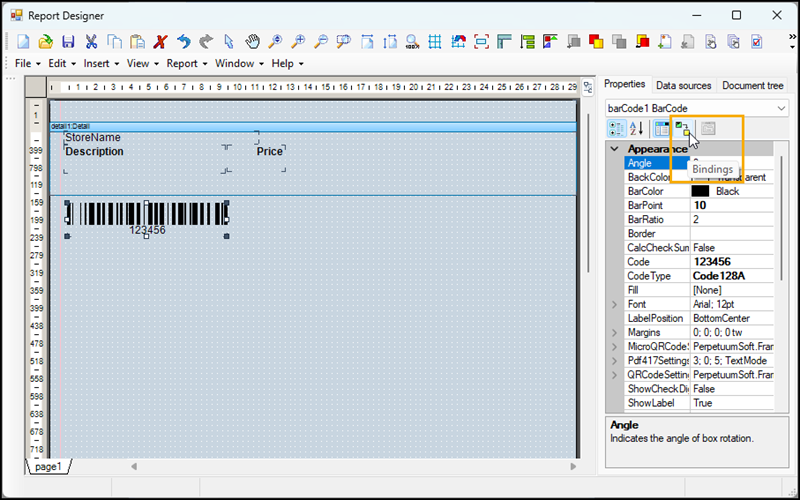The height and width of the screenshot is (500, 800).
Task: Paste from clipboard in toolbar
Action: 137,41
